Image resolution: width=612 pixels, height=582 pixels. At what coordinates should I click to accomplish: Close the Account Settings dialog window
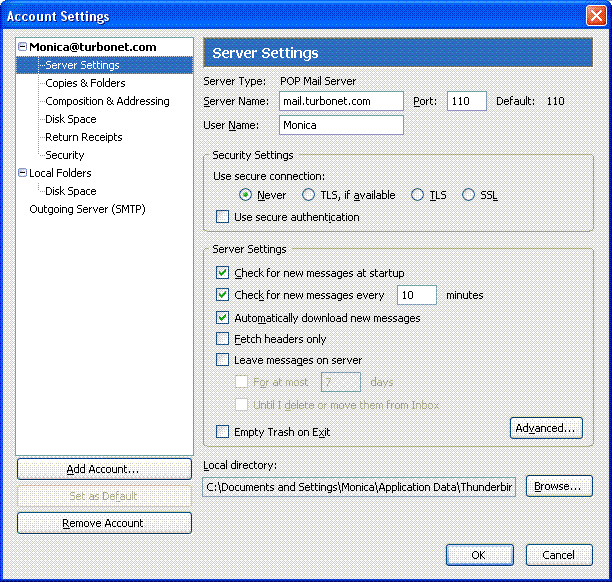click(x=596, y=16)
